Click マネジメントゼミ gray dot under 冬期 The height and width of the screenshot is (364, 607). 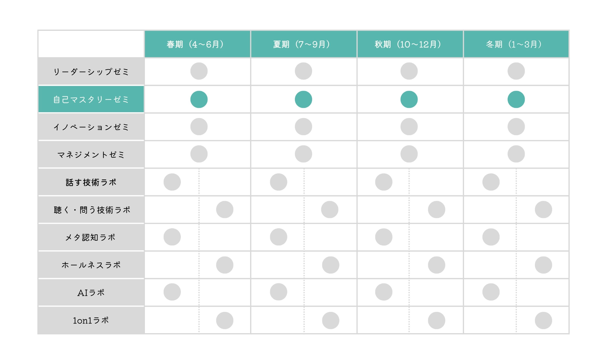[516, 154]
